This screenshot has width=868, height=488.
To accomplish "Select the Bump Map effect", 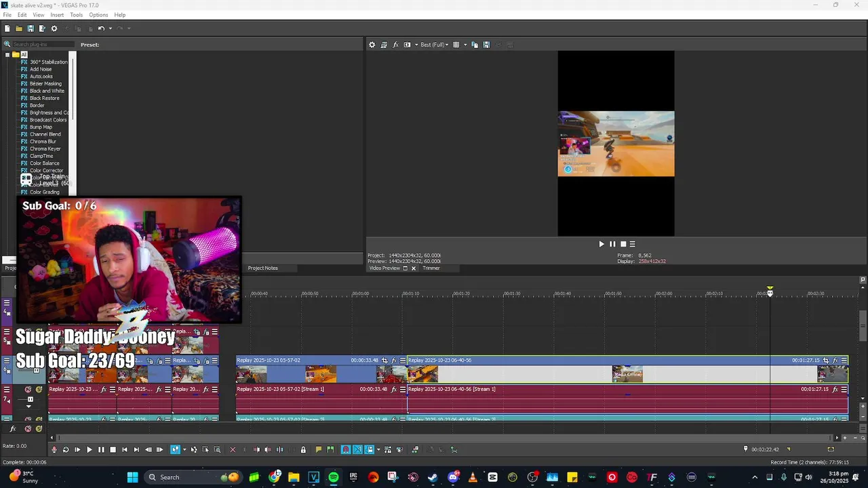I will [x=41, y=127].
